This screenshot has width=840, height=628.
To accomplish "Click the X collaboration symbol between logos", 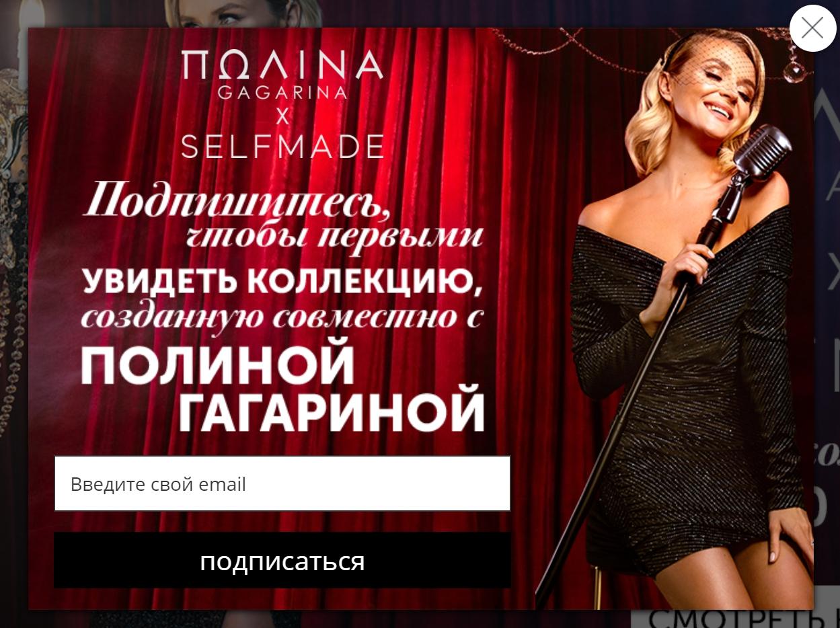I will (x=282, y=116).
